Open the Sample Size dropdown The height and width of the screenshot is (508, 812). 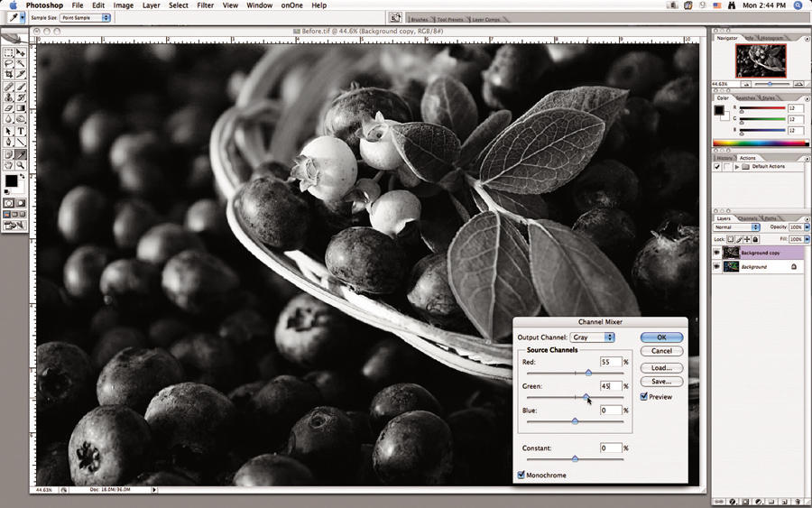85,18
